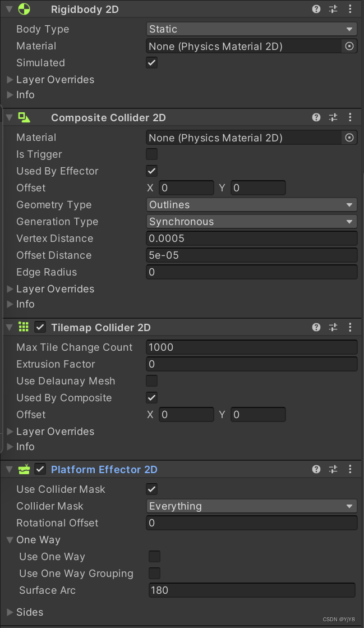Open the Body Type dropdown

251,29
